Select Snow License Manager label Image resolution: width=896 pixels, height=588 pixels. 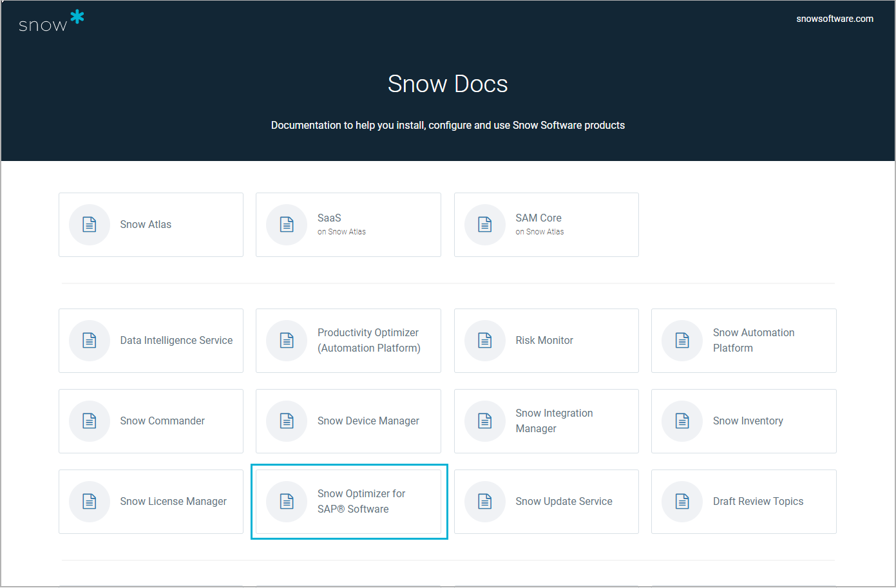(173, 502)
